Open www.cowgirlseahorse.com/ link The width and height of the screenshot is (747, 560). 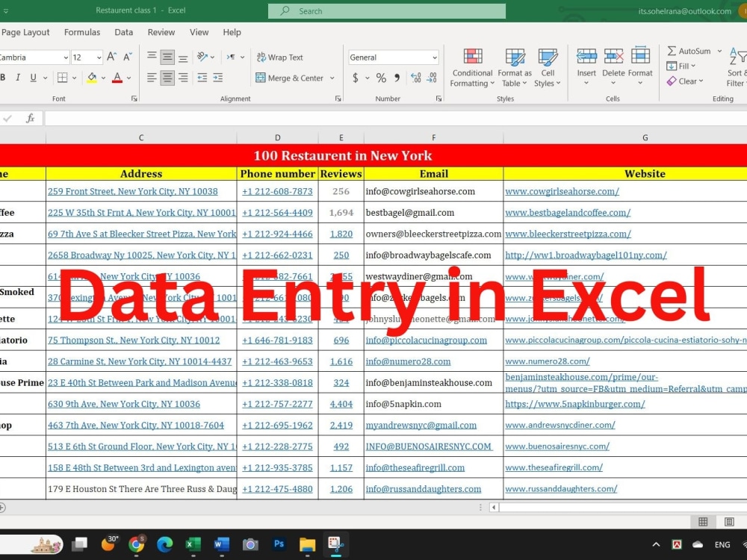coord(562,191)
